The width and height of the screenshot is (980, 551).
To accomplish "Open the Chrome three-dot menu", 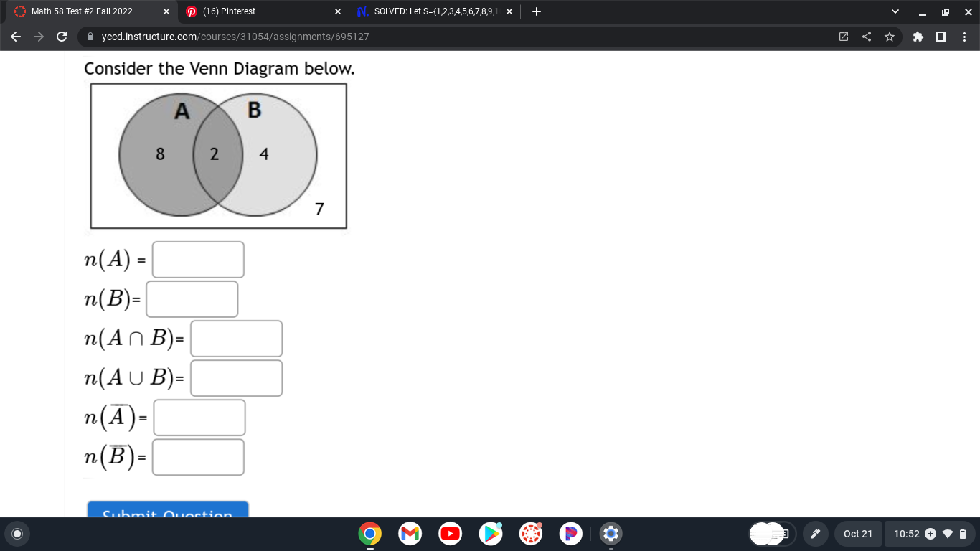I will [x=966, y=37].
